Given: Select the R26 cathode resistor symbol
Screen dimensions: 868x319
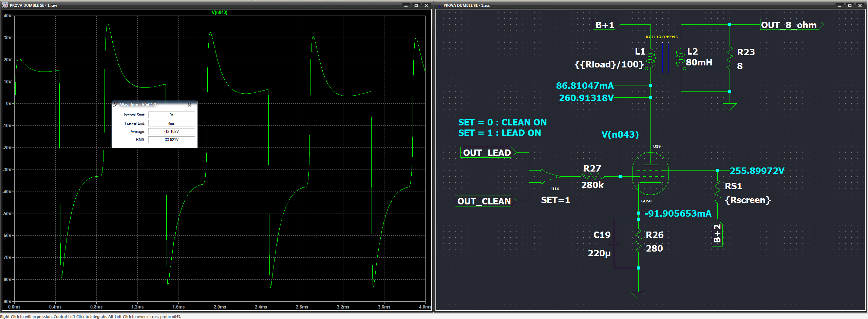Looking at the screenshot, I should 638,241.
